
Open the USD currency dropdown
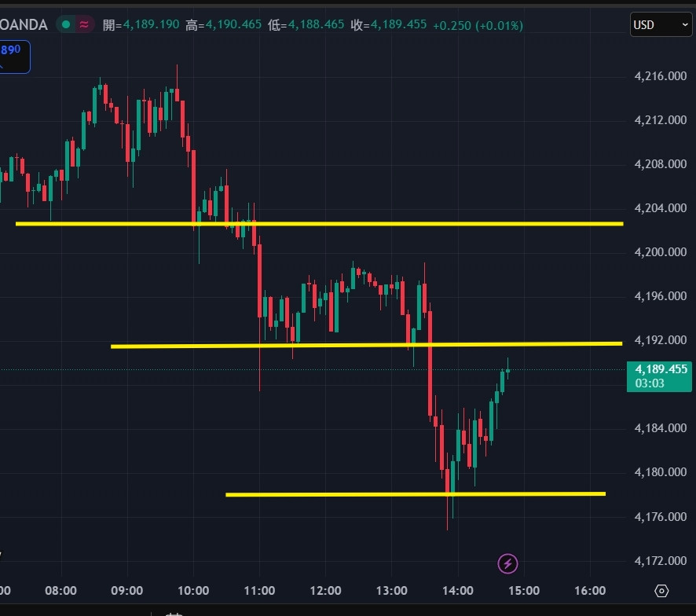point(661,25)
